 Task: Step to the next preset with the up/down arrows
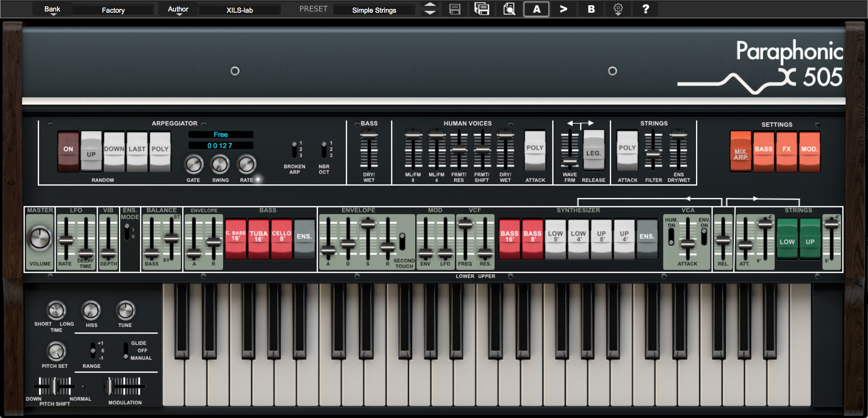click(x=430, y=9)
